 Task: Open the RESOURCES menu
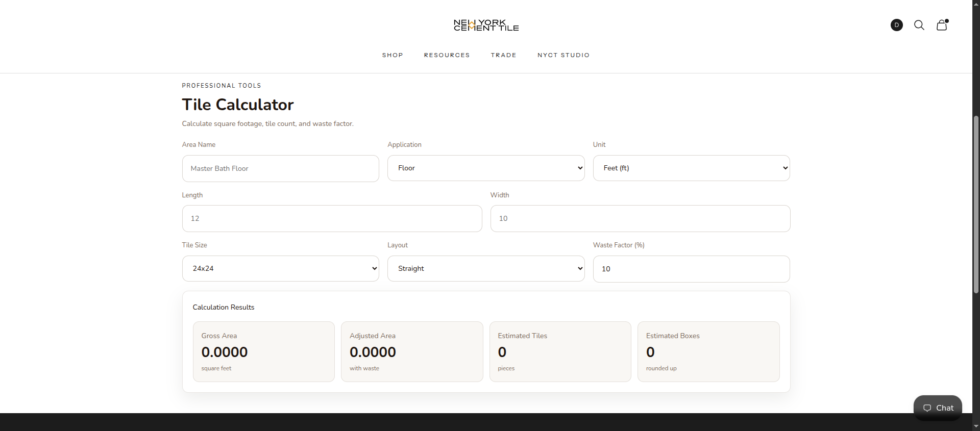tap(447, 55)
